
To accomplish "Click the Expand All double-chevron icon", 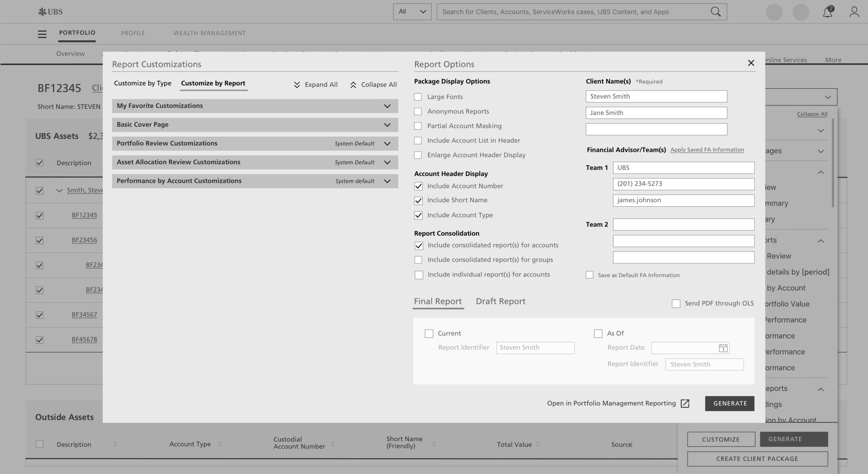I will 297,85.
